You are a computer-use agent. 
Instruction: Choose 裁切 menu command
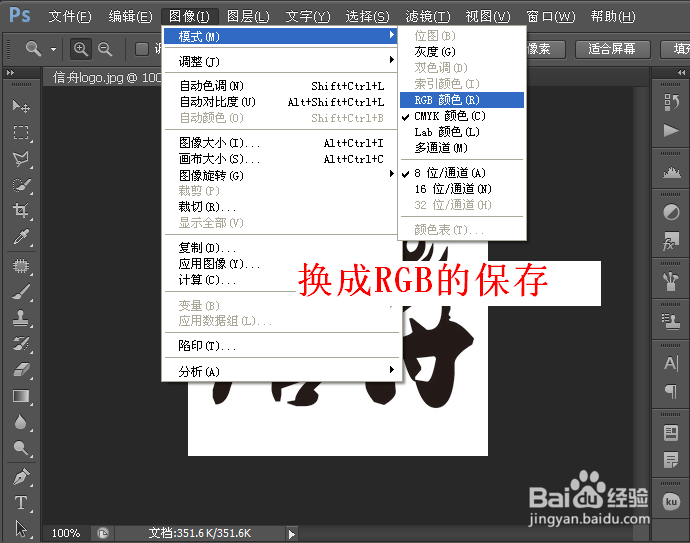(281, 207)
